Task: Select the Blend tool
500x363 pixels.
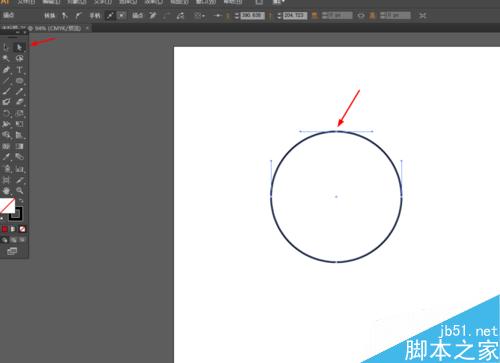Action: 19,157
